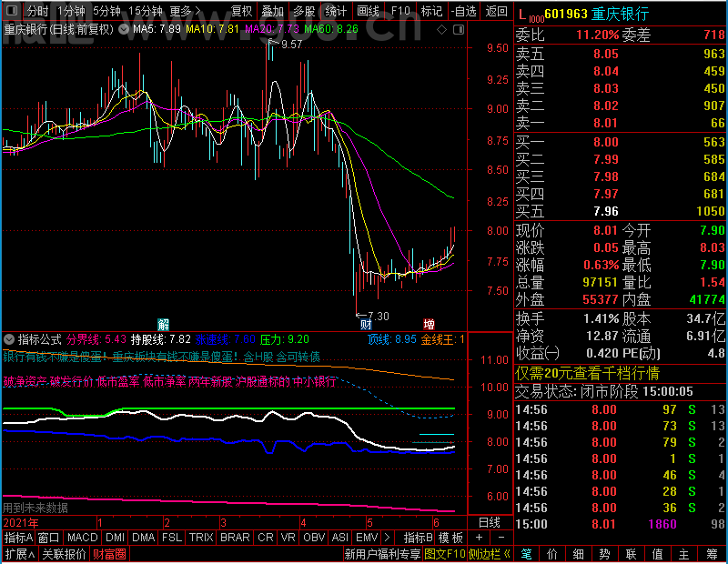Open the 模板 templates option
The image size is (728, 564).
[x=450, y=538]
